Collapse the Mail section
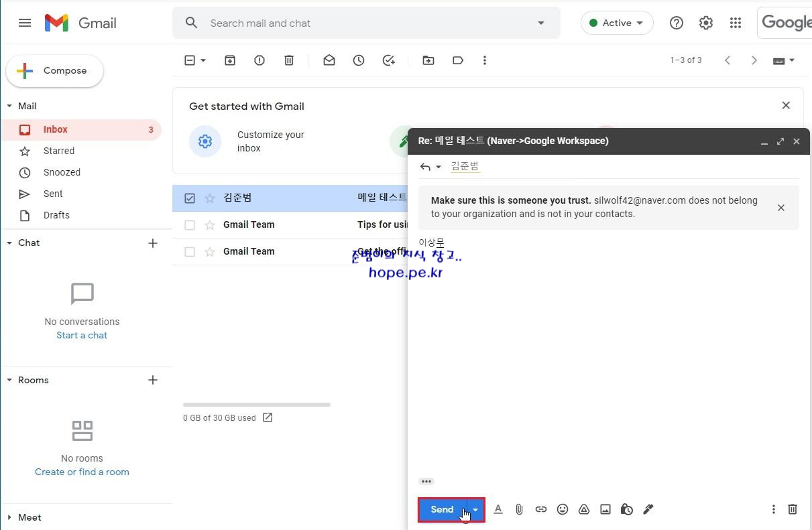This screenshot has width=812, height=530. (x=9, y=106)
